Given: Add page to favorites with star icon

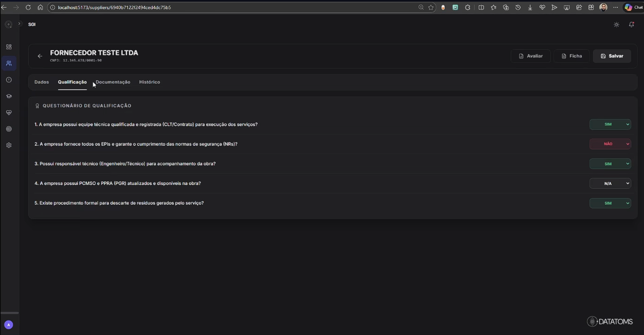Looking at the screenshot, I should [x=431, y=7].
